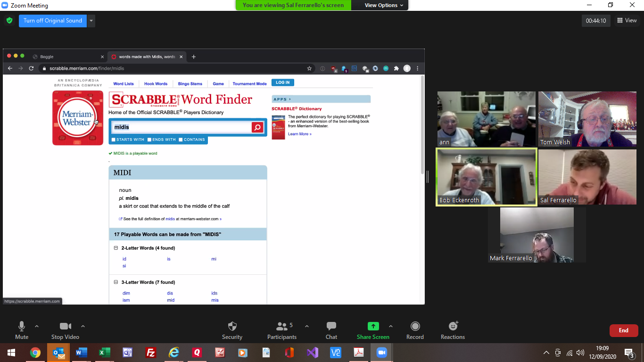Open Outlook from the taskbar
The image size is (644, 362).
[58, 353]
